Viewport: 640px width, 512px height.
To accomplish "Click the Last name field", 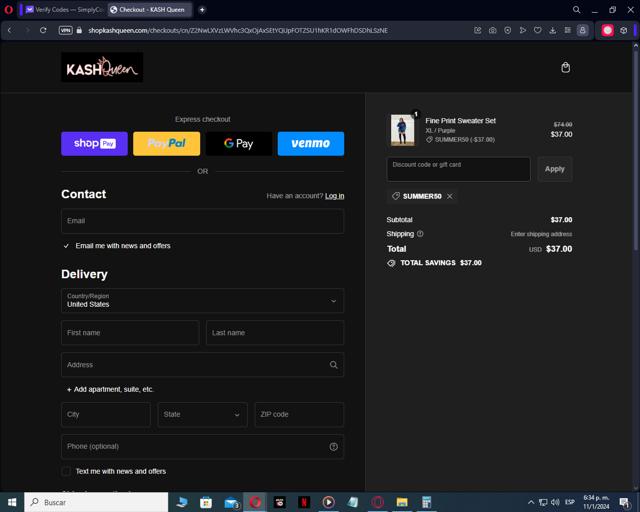I will tap(275, 333).
